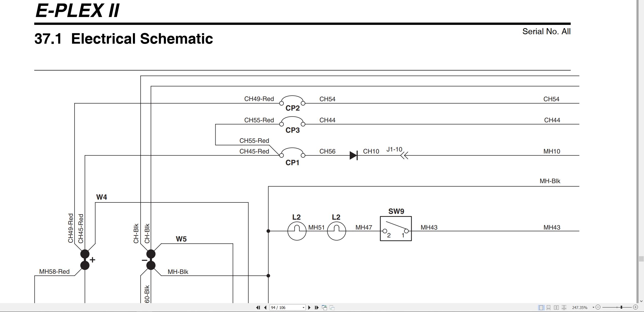Image resolution: width=644 pixels, height=312 pixels.
Task: Click the positive battery terminal plus sign
Action: click(x=93, y=260)
